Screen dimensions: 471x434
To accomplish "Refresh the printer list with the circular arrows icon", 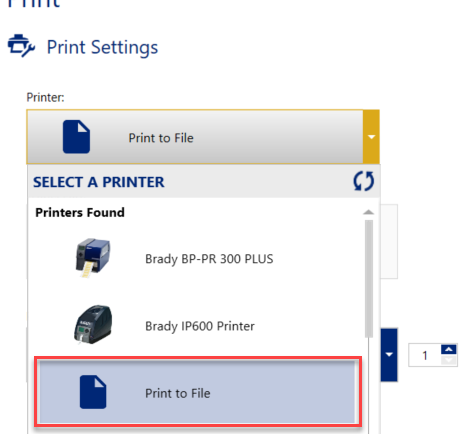I will coord(363,181).
